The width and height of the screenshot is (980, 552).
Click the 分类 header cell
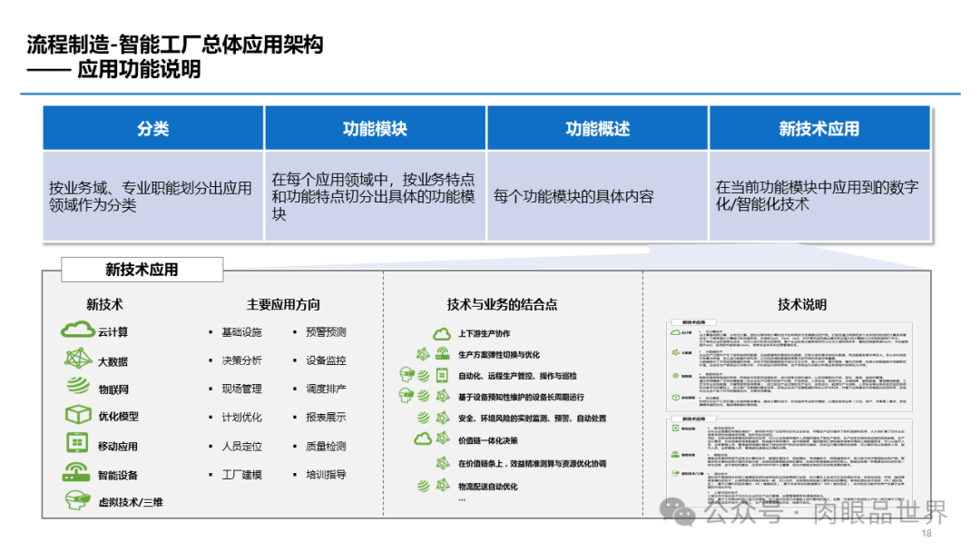coord(153,128)
